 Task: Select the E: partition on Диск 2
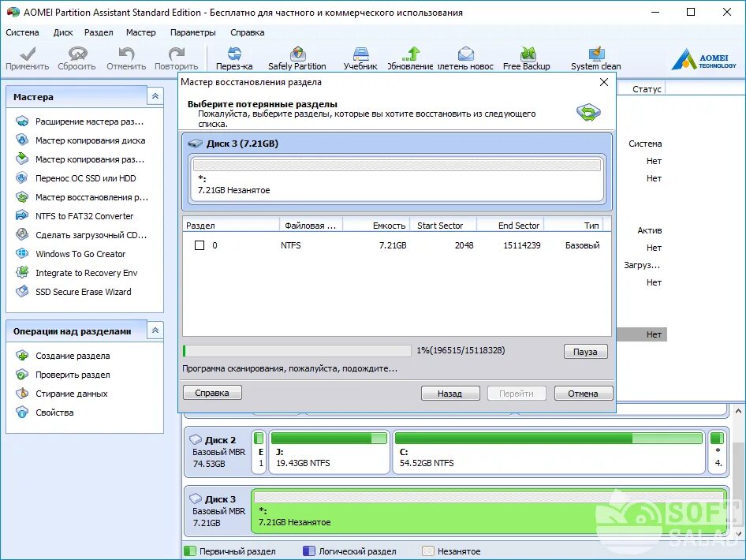tap(259, 452)
